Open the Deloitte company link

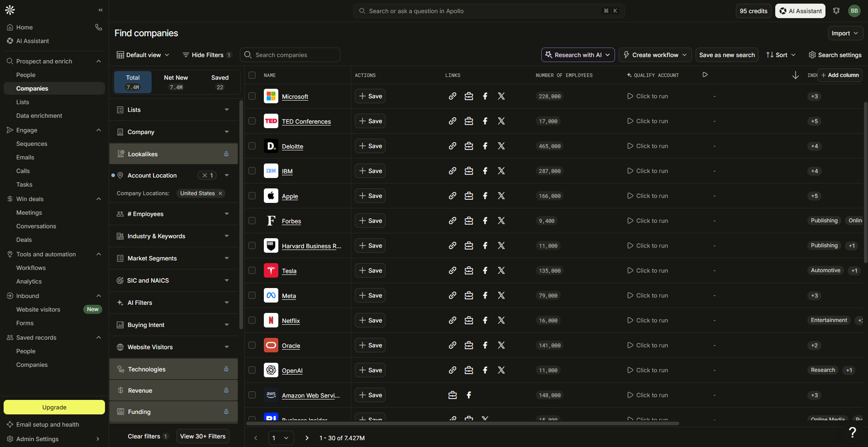pos(292,146)
